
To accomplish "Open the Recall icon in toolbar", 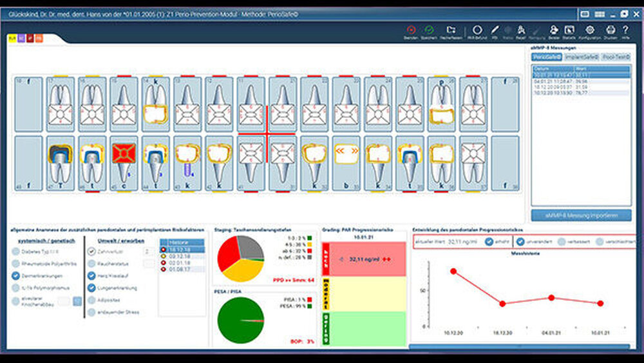I will (x=521, y=30).
